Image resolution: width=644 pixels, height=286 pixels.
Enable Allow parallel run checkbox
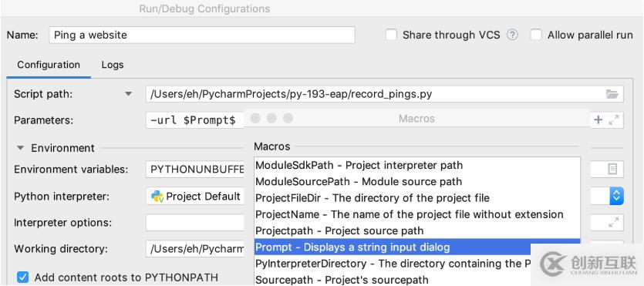tap(535, 35)
